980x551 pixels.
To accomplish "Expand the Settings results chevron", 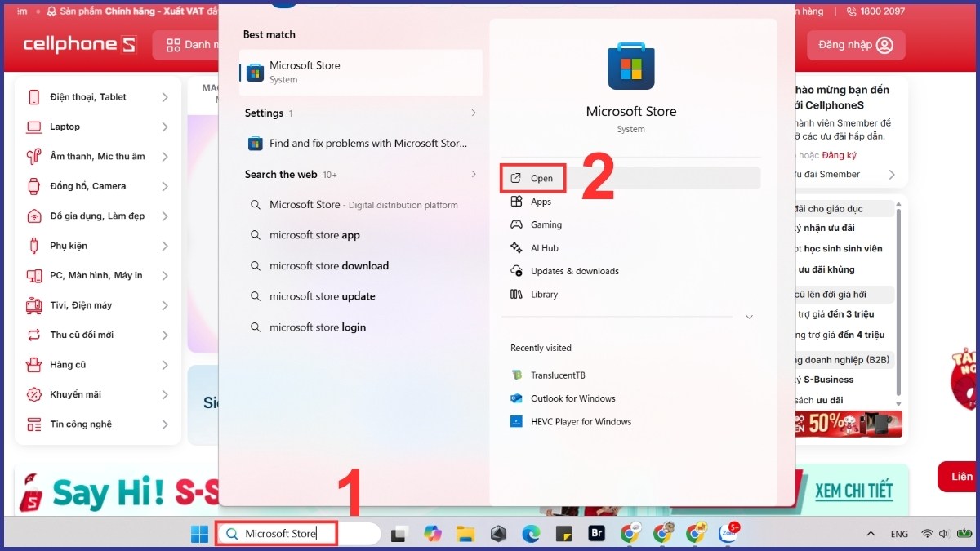I will tap(474, 113).
